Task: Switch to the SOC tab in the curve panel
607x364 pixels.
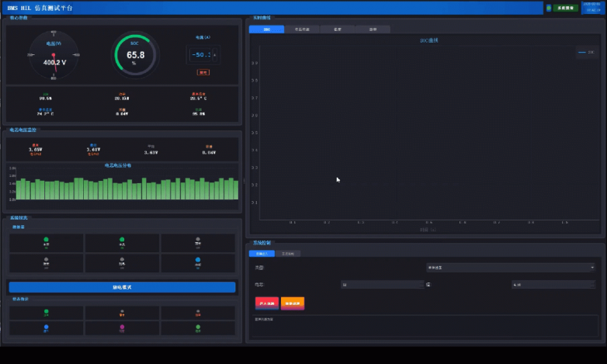Action: (266, 29)
